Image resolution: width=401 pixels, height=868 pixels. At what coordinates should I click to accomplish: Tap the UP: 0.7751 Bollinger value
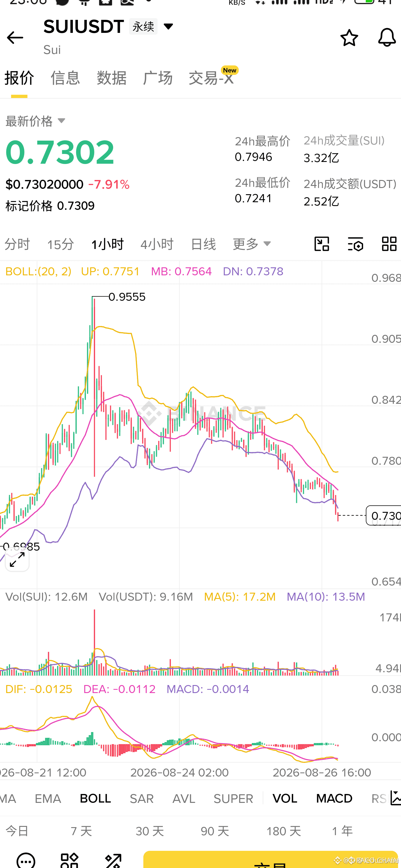point(110,271)
